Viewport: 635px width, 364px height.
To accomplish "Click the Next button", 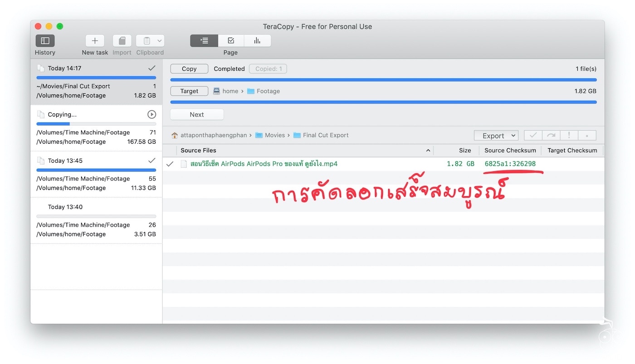I will click(x=196, y=114).
